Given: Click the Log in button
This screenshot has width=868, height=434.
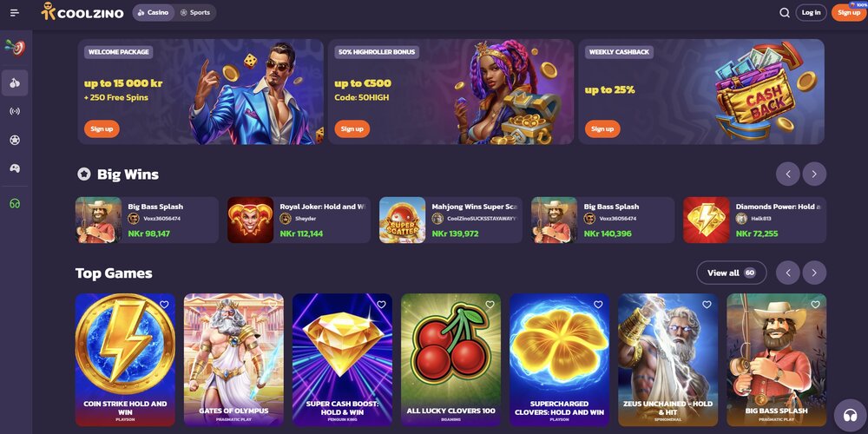Looking at the screenshot, I should coord(811,13).
